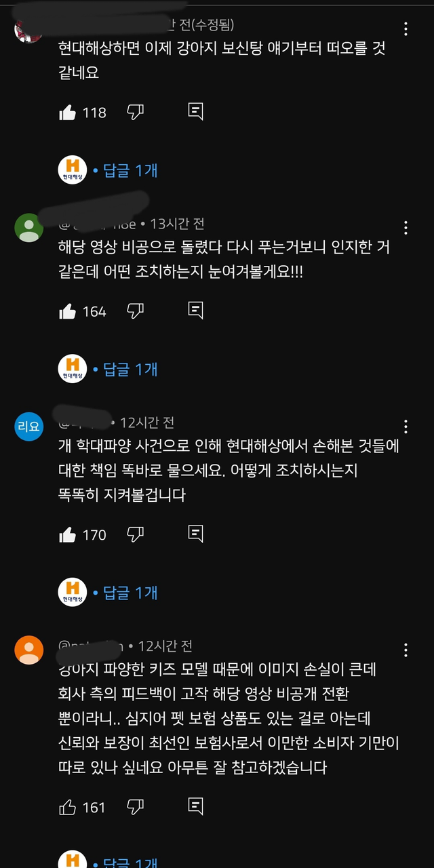The height and width of the screenshot is (868, 434).
Task: Like the comment with 161 likes
Action: [x=68, y=808]
